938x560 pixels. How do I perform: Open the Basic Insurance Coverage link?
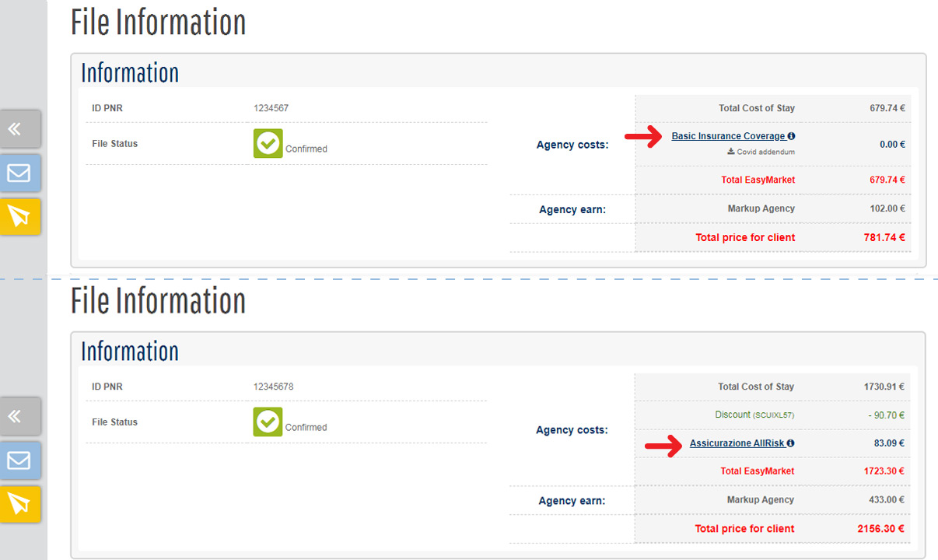[728, 136]
